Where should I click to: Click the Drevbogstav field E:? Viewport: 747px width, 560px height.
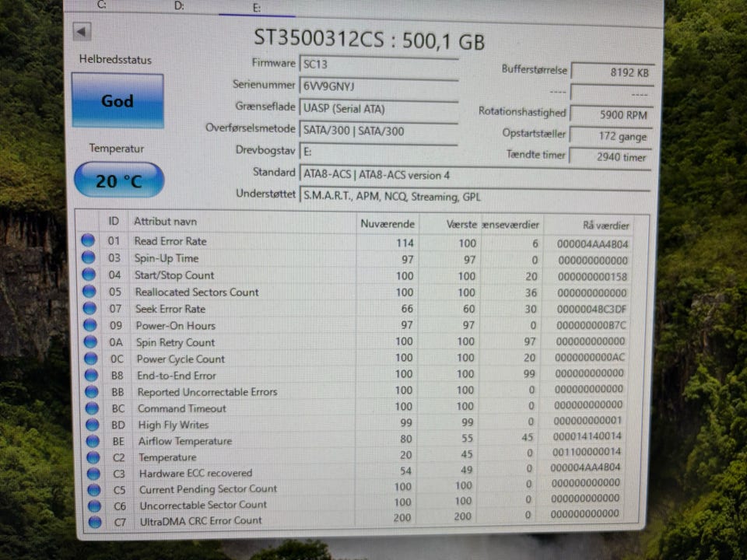(379, 152)
